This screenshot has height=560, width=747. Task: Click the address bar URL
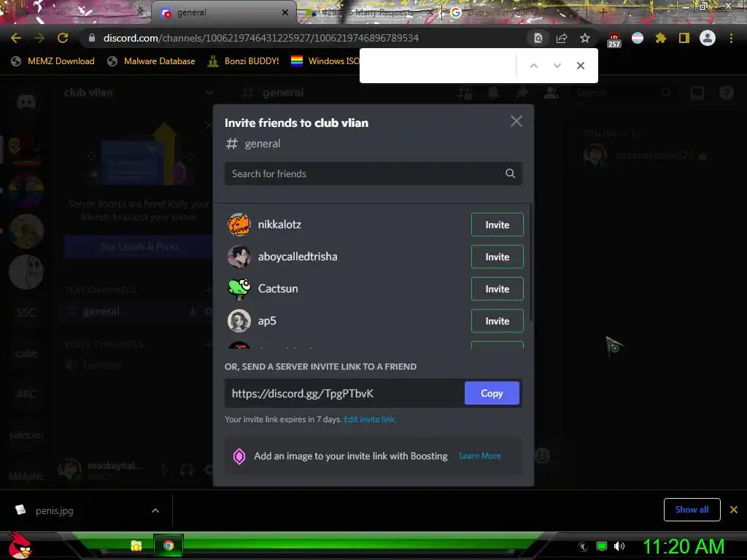point(261,38)
